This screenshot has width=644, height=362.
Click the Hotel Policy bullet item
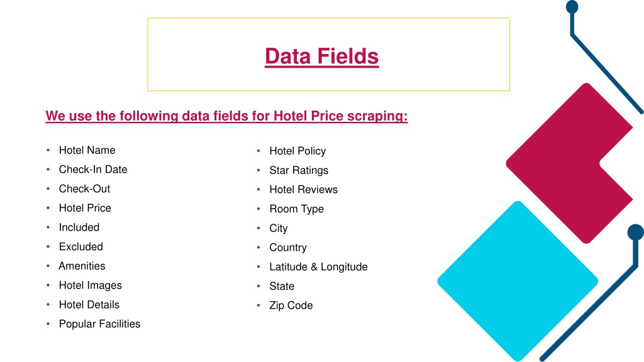click(297, 151)
